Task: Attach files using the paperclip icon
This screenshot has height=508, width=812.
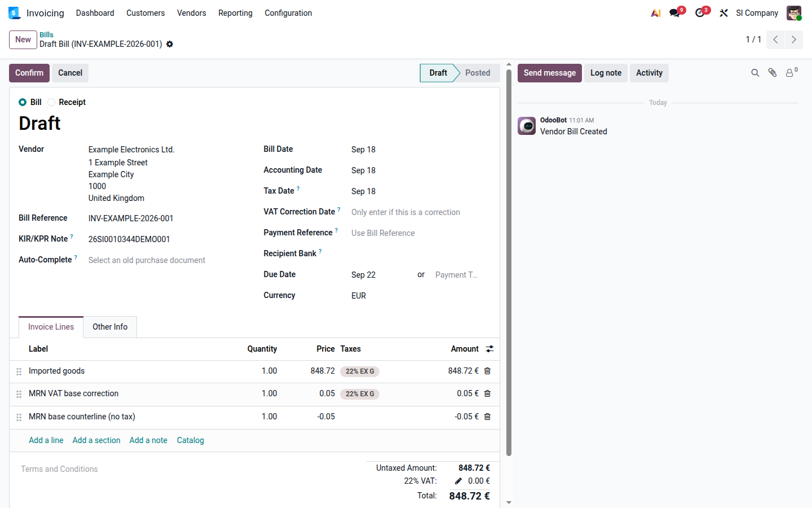Action: tap(773, 73)
